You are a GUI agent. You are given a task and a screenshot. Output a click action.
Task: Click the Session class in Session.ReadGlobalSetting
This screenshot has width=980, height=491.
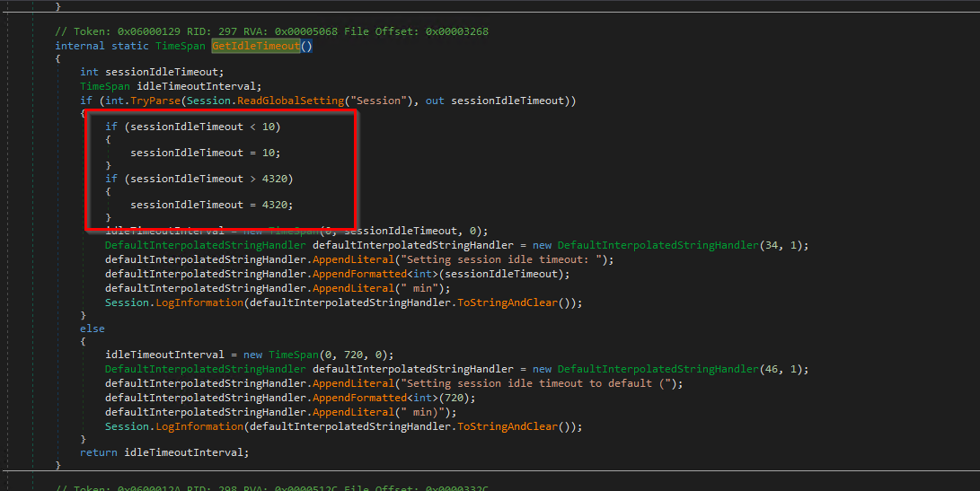208,101
